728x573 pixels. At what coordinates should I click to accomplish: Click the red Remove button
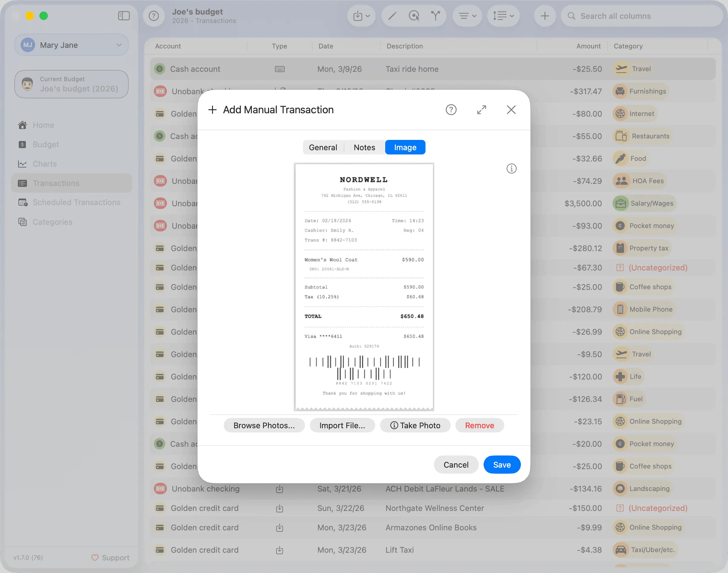(x=479, y=426)
